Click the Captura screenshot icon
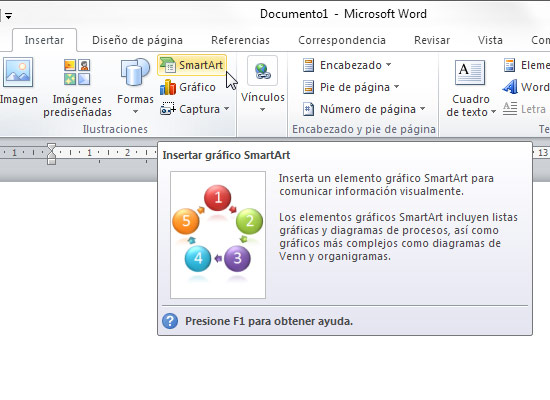 (168, 109)
